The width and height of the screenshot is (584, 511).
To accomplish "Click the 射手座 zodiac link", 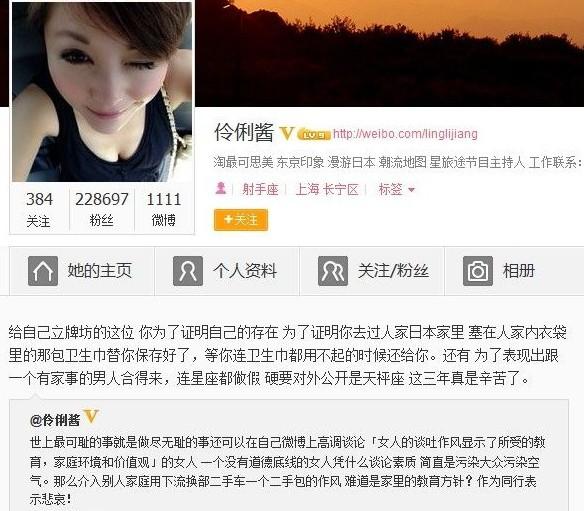I will pyautogui.click(x=260, y=189).
